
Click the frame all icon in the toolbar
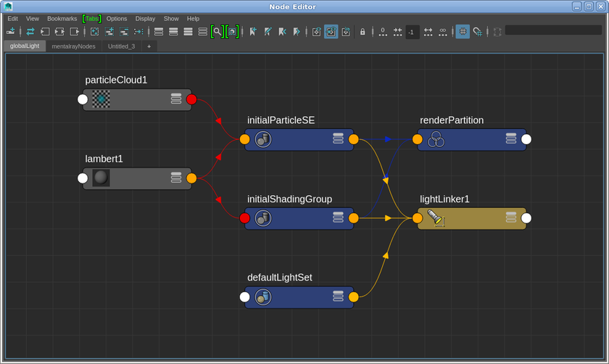coord(94,32)
